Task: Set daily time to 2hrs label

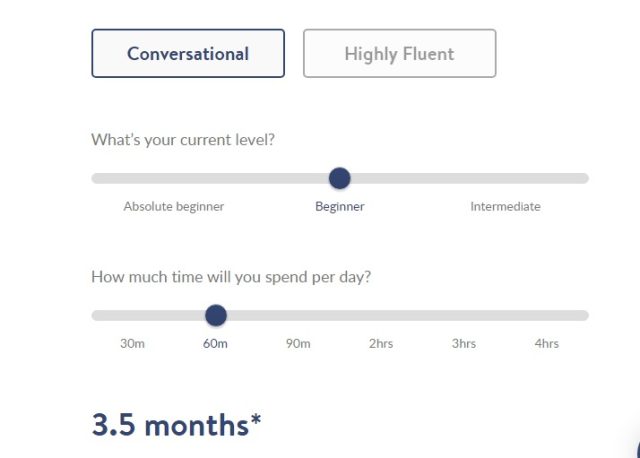Action: 381,344
